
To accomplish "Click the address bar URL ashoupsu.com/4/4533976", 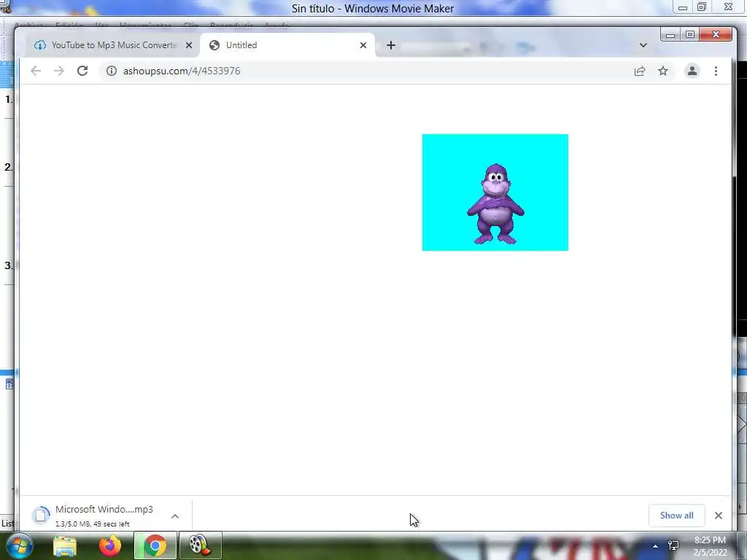I will (182, 71).
